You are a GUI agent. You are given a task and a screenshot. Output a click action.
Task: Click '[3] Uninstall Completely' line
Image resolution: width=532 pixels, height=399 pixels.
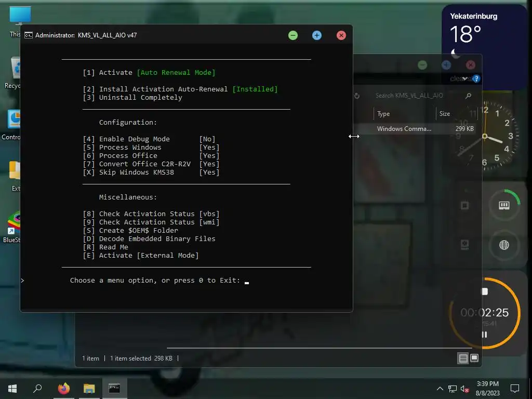tap(132, 98)
